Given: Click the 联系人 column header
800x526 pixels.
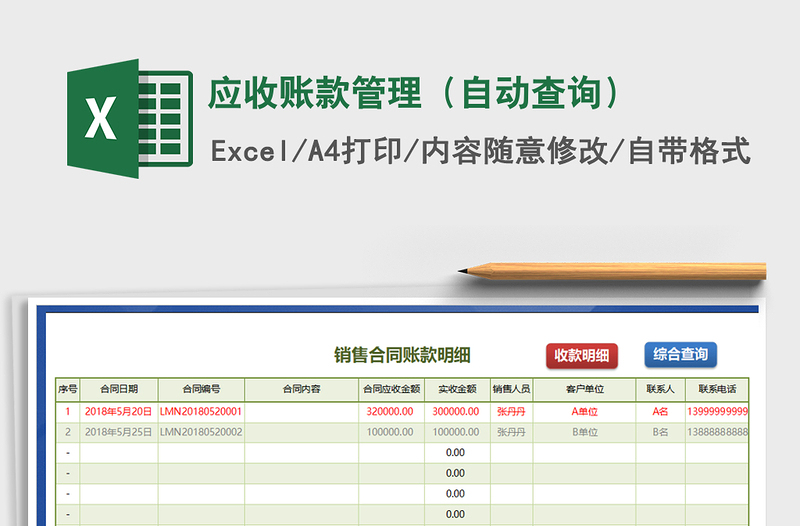Looking at the screenshot, I should [x=660, y=389].
